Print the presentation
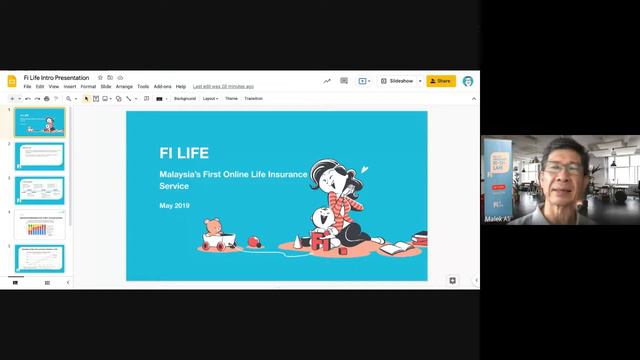Viewport: 640px width, 360px height. click(47, 99)
